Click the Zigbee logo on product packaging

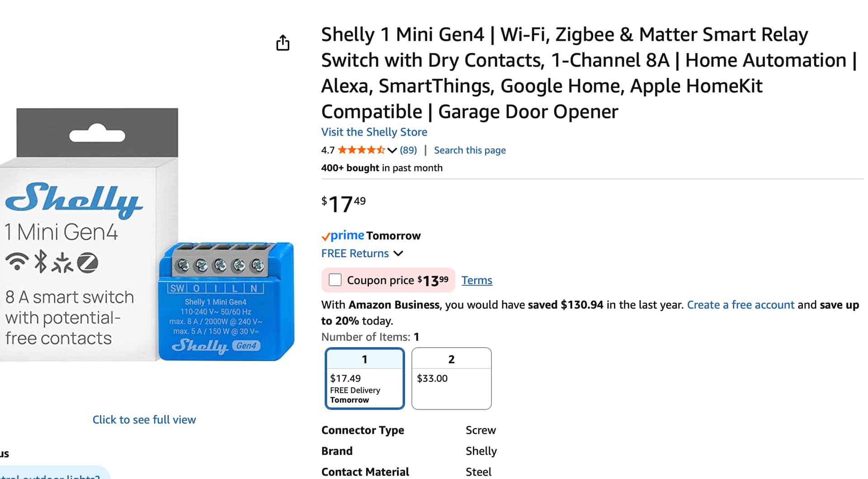(x=87, y=263)
